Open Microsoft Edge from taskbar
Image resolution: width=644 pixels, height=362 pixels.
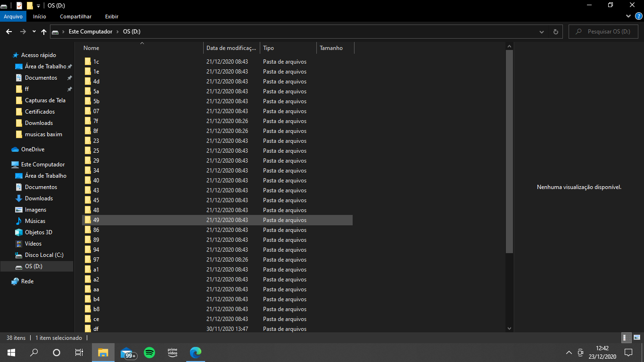(195, 353)
